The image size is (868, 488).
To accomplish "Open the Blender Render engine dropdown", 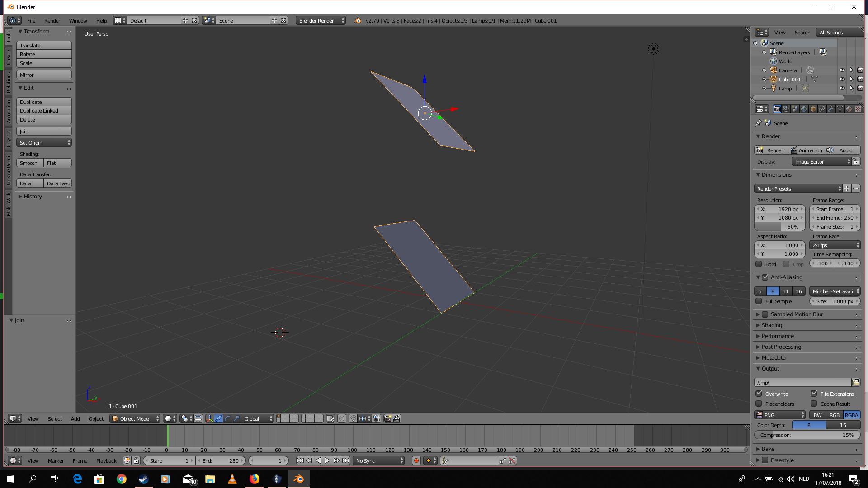I will pyautogui.click(x=321, y=21).
